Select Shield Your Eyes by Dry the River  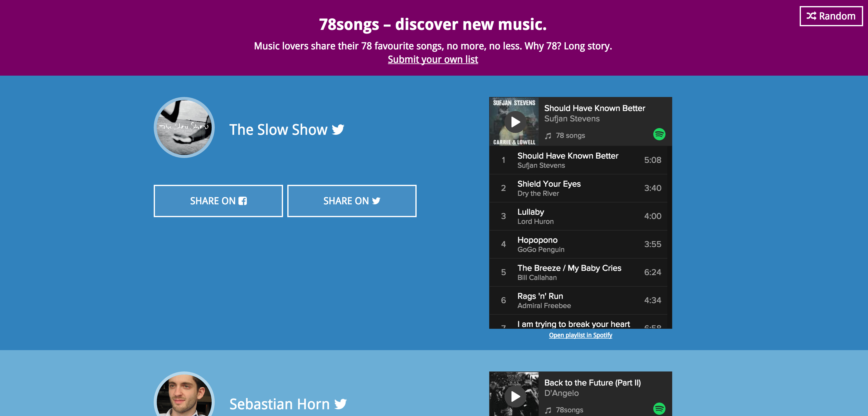[x=579, y=188]
